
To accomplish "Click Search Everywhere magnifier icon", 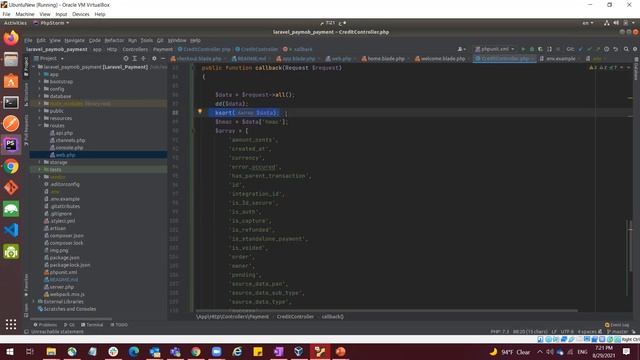I will click(x=626, y=49).
